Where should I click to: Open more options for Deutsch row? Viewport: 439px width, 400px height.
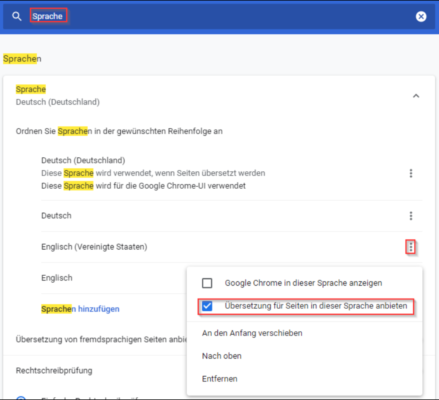click(x=411, y=216)
